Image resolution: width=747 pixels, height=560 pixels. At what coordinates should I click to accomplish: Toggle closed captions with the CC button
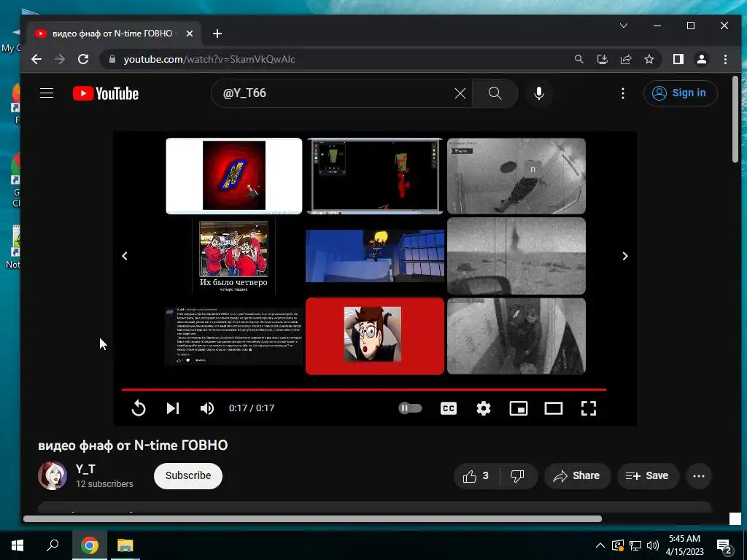click(449, 408)
